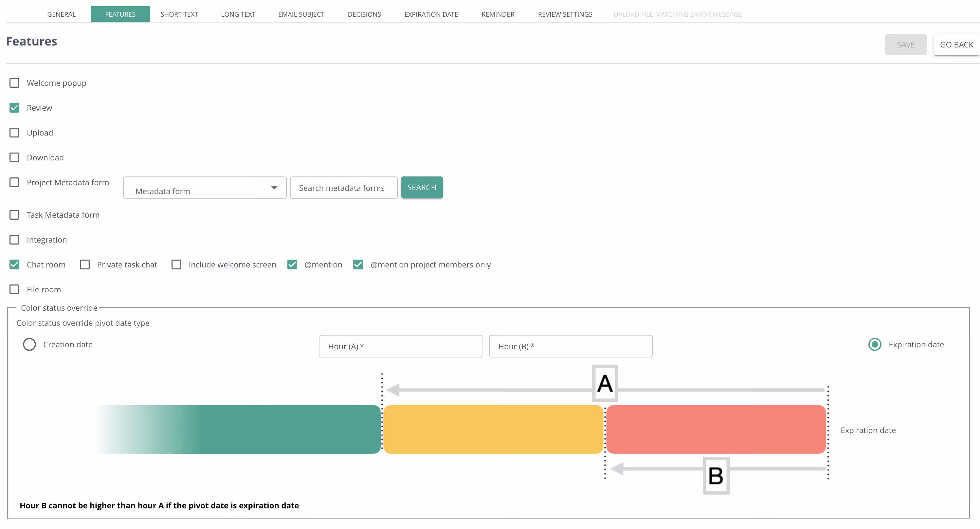Click the red segment of the status bar

[x=716, y=429]
